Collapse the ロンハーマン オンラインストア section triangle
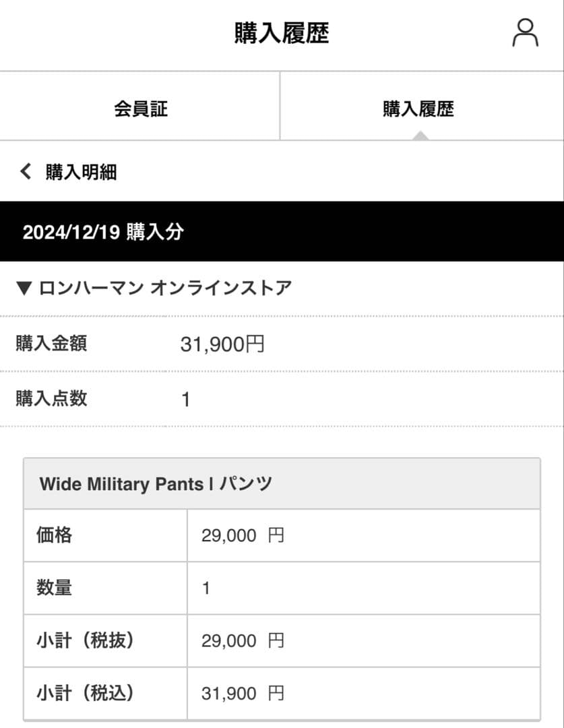 click(24, 289)
